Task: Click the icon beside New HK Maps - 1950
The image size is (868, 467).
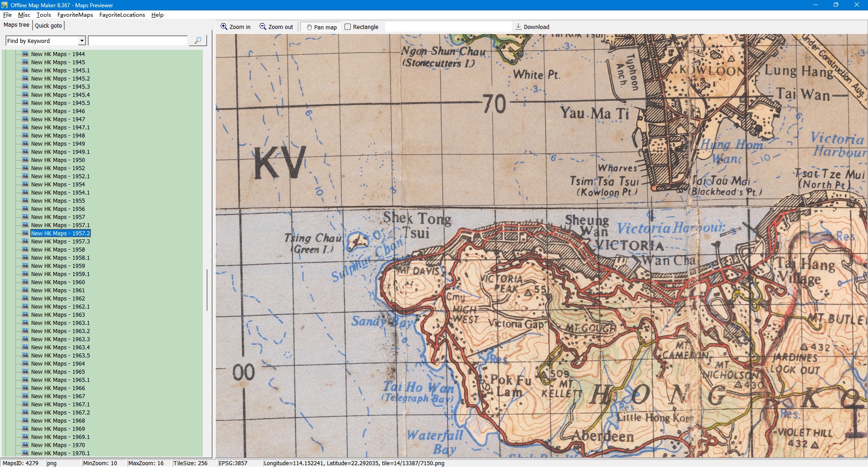Action: point(25,160)
